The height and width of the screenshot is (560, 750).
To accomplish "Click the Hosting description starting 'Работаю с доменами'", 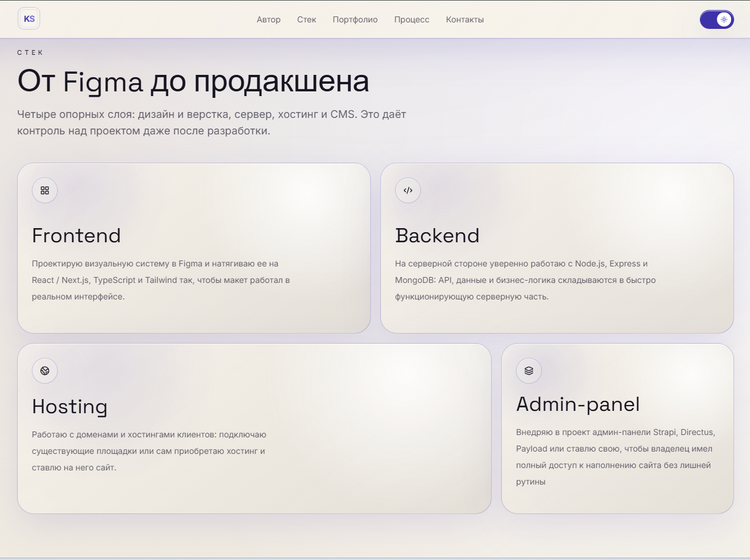I will 149,451.
